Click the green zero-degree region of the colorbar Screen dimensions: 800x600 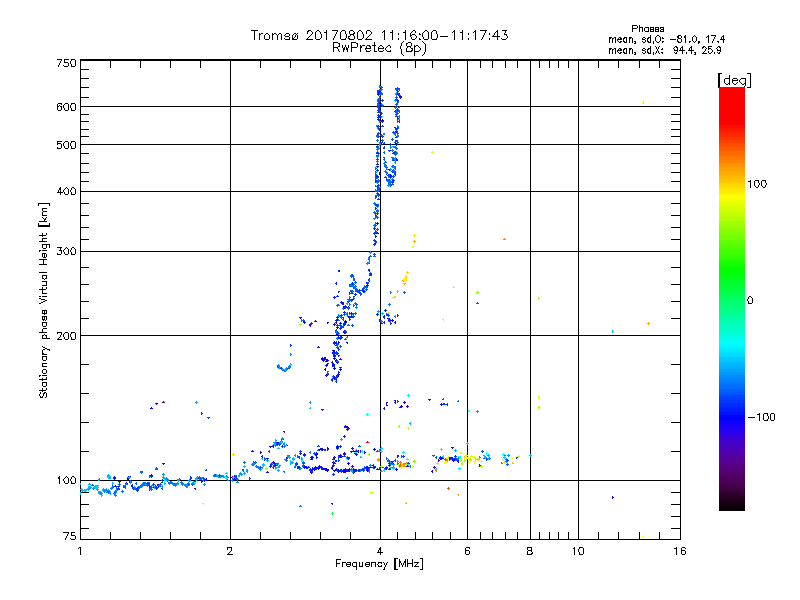(x=732, y=300)
